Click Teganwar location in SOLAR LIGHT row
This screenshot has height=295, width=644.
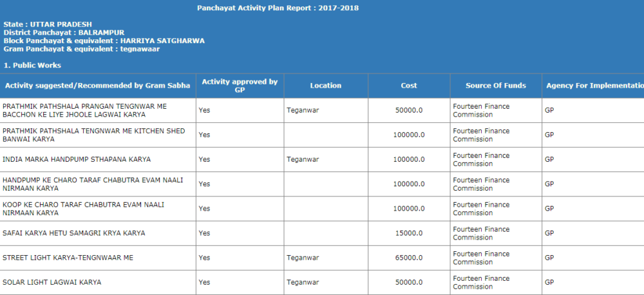tap(303, 283)
